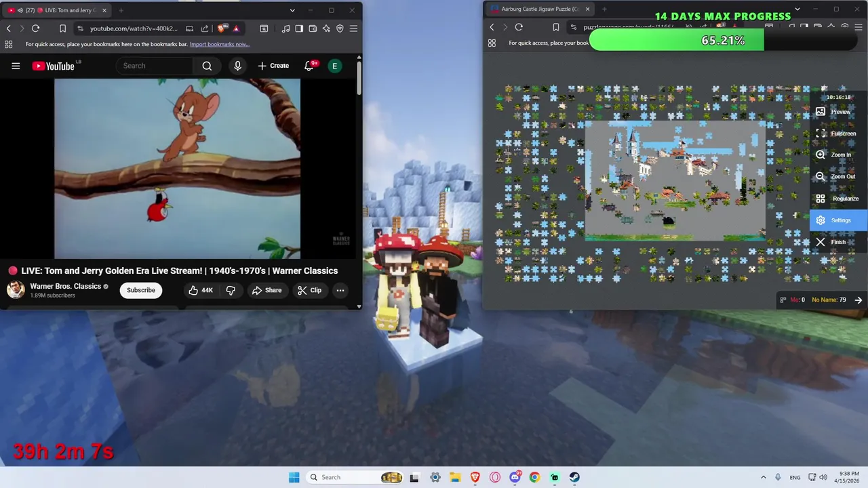Toggle the sidebar panel in the YouTube window
The height and width of the screenshot is (488, 868).
[299, 28]
